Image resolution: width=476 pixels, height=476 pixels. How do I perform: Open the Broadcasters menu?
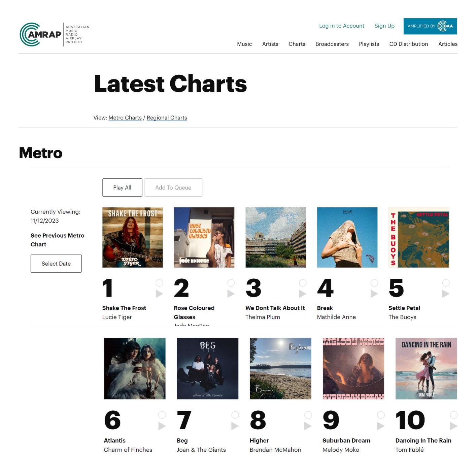click(332, 44)
